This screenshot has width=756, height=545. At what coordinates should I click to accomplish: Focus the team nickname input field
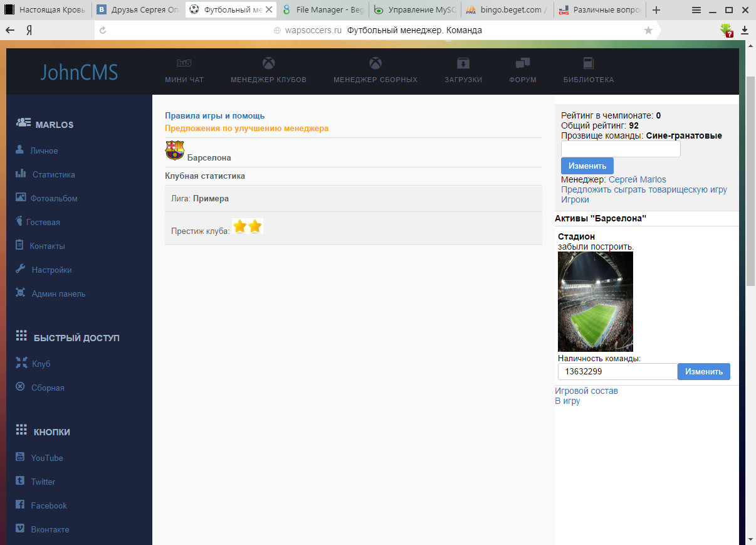point(621,149)
